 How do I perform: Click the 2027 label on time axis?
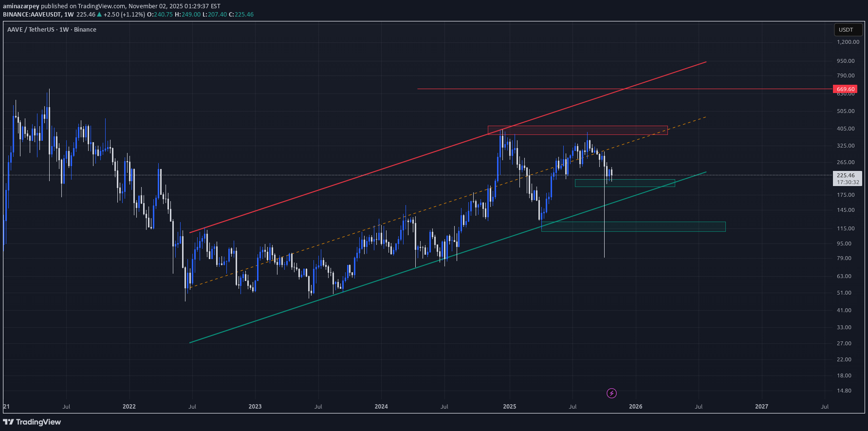click(x=761, y=407)
